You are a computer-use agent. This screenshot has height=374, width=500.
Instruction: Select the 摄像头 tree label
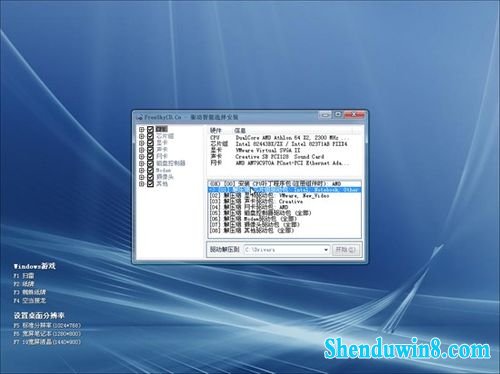pos(165,177)
